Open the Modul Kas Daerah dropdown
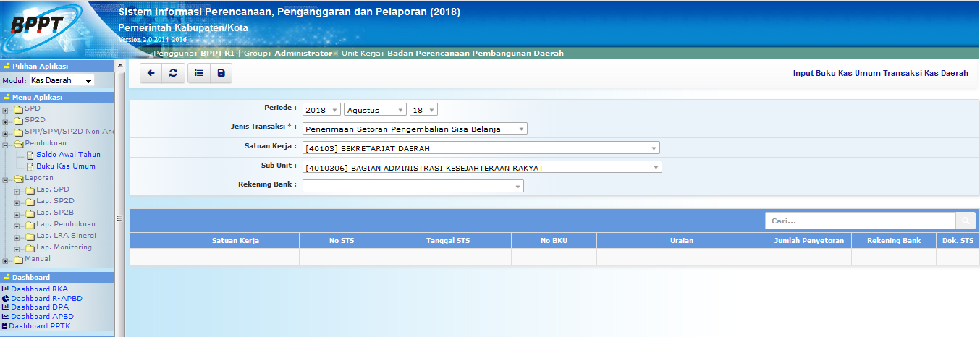 [x=62, y=81]
